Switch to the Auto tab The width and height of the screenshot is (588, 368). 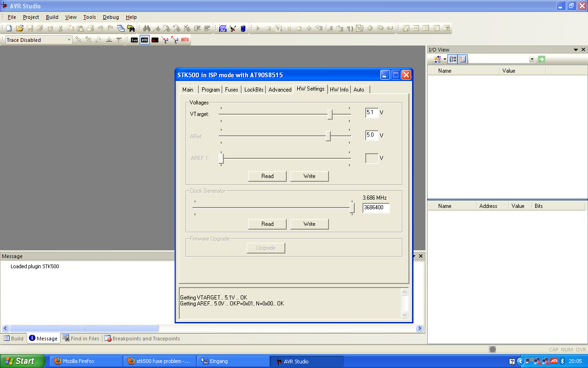click(x=359, y=90)
